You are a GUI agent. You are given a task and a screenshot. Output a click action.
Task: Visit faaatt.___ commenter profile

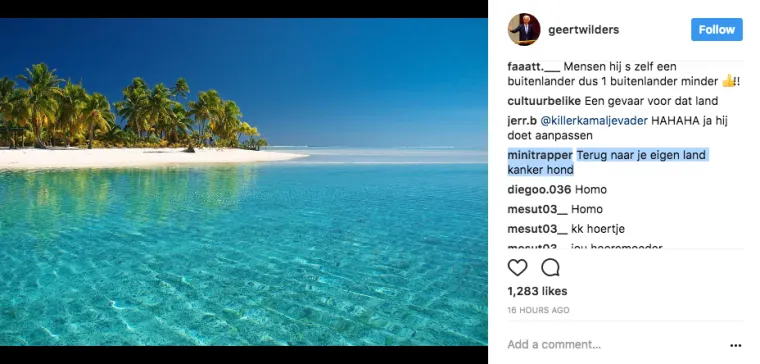[x=533, y=66]
